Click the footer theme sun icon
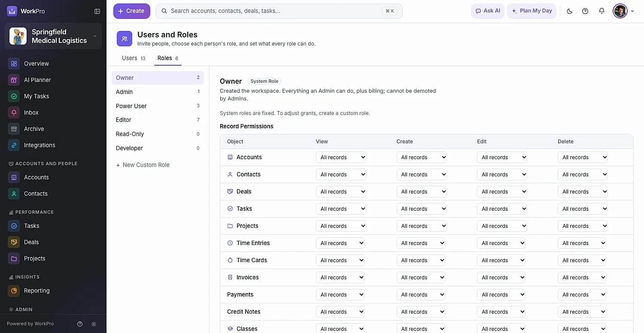Image resolution: width=644 pixels, height=333 pixels. (x=94, y=324)
